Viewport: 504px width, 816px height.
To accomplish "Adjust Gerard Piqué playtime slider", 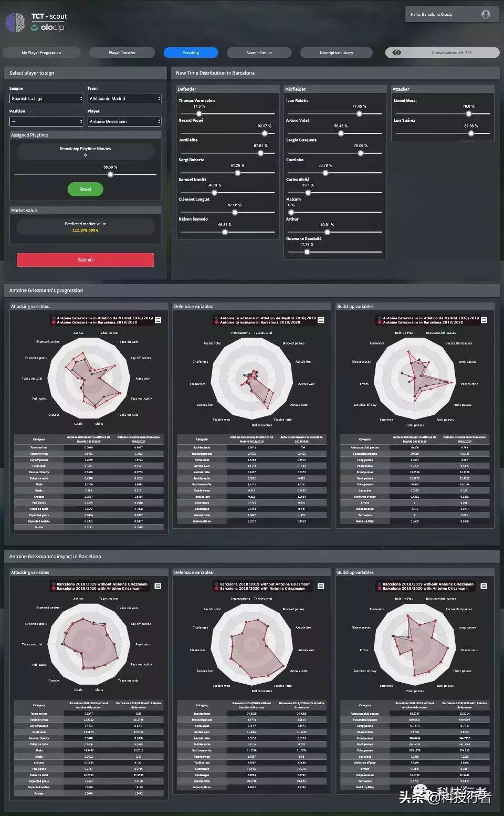I will click(265, 133).
